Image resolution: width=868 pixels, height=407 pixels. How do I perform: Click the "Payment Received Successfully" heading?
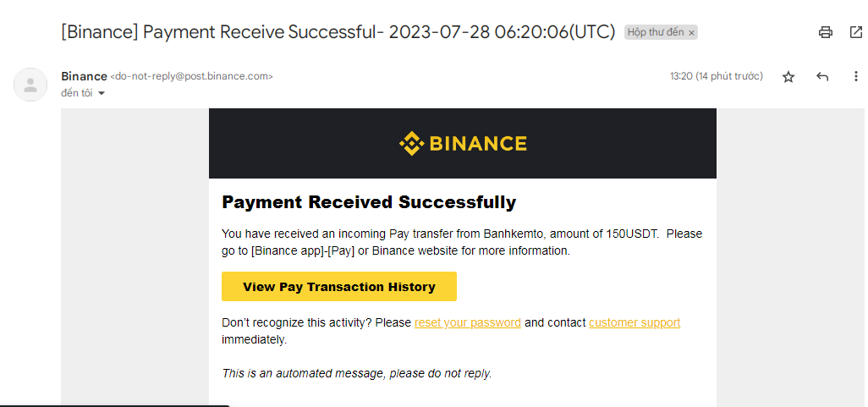tap(369, 202)
